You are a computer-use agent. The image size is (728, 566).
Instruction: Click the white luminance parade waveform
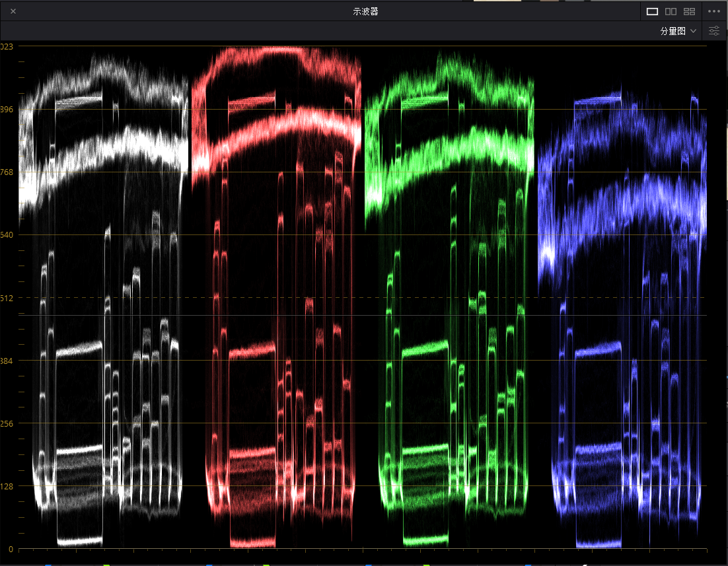[x=104, y=299]
